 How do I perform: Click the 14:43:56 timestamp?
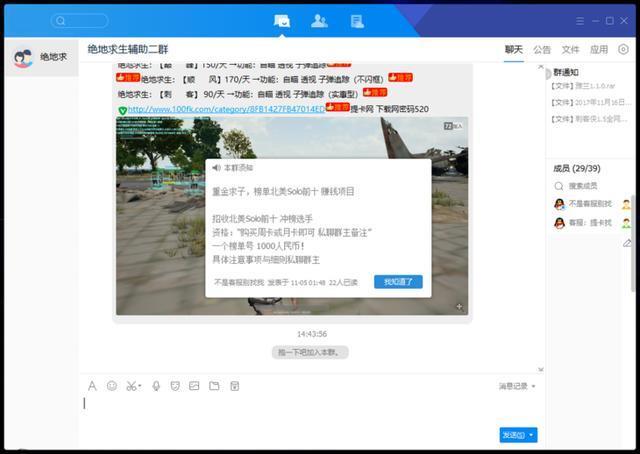click(312, 334)
